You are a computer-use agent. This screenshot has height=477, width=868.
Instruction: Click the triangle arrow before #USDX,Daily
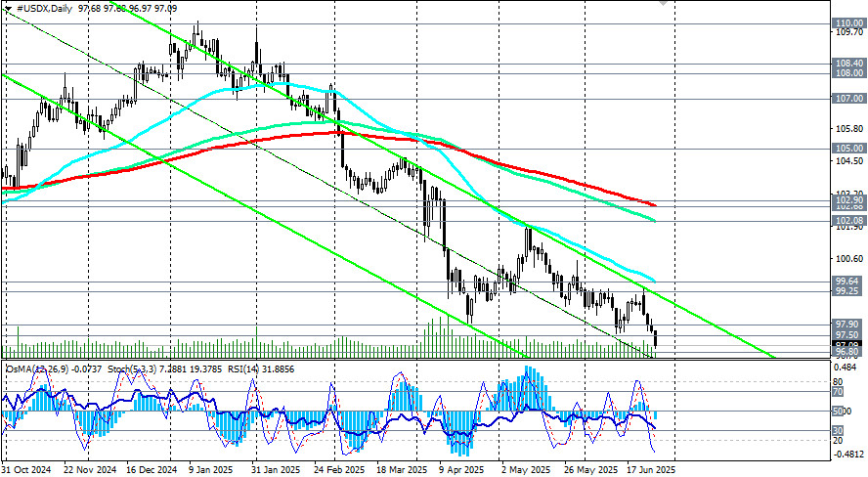(8, 9)
